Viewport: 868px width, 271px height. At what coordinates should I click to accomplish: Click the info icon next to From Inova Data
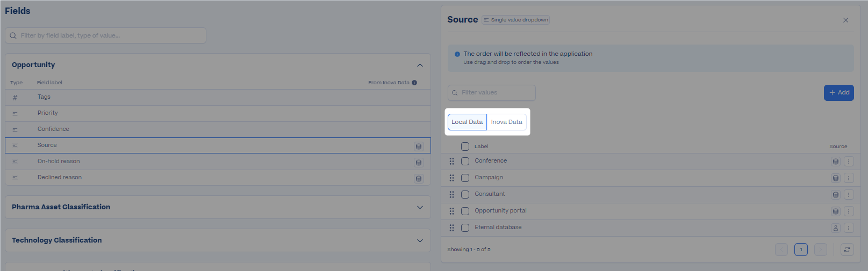pyautogui.click(x=414, y=83)
